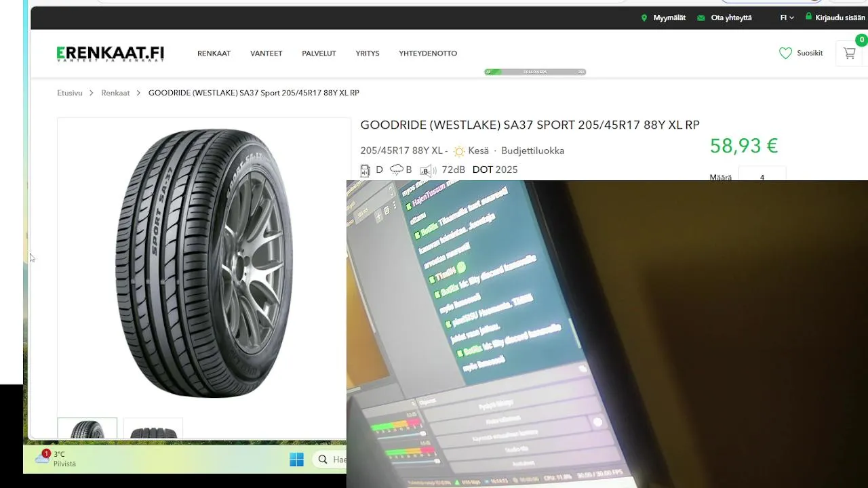Open the PALVELUT menu

pos(319,54)
